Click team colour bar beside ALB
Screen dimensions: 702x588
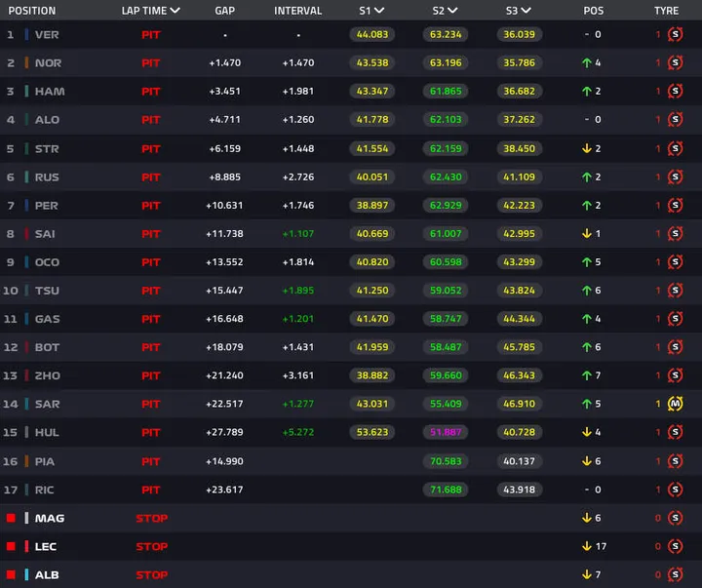pos(26,574)
